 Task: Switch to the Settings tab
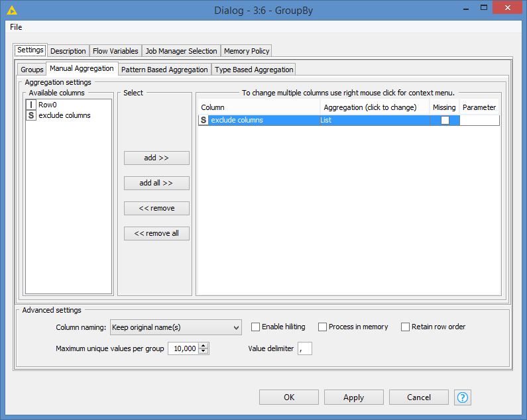click(30, 50)
